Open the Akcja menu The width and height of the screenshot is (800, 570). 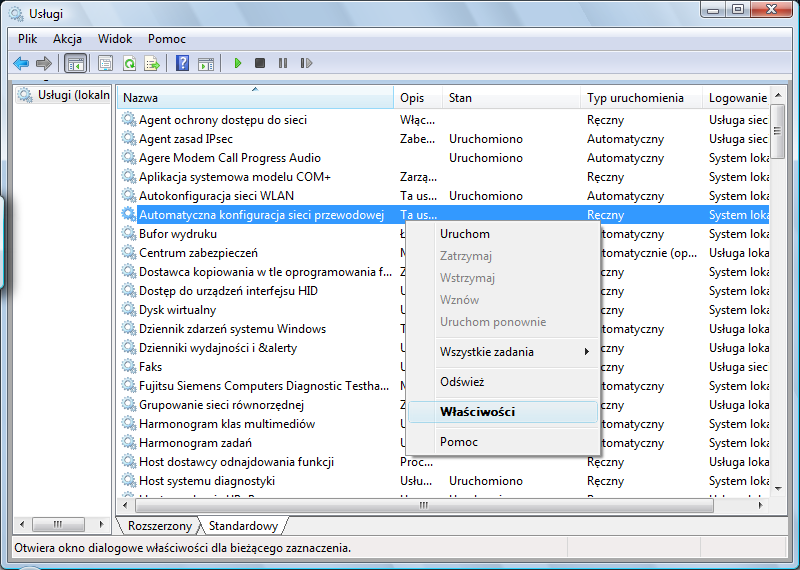pos(68,38)
